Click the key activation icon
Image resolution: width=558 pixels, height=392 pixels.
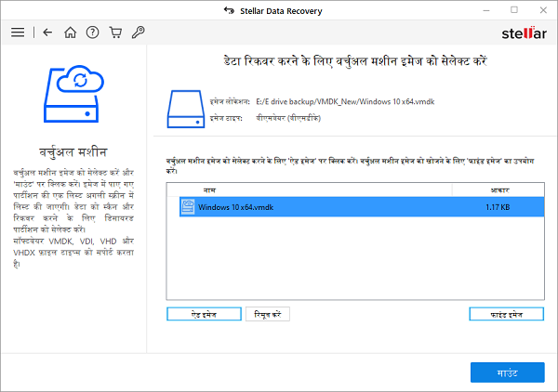point(138,33)
